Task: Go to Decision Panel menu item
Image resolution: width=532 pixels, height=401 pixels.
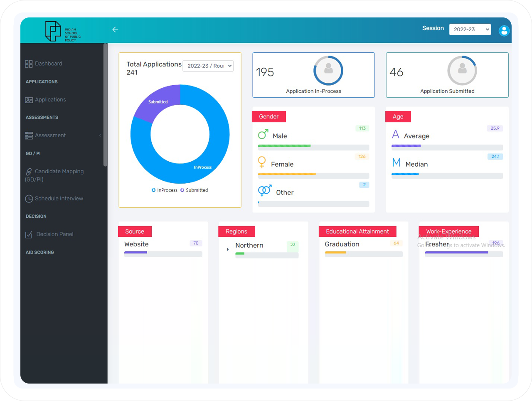Action: (54, 234)
